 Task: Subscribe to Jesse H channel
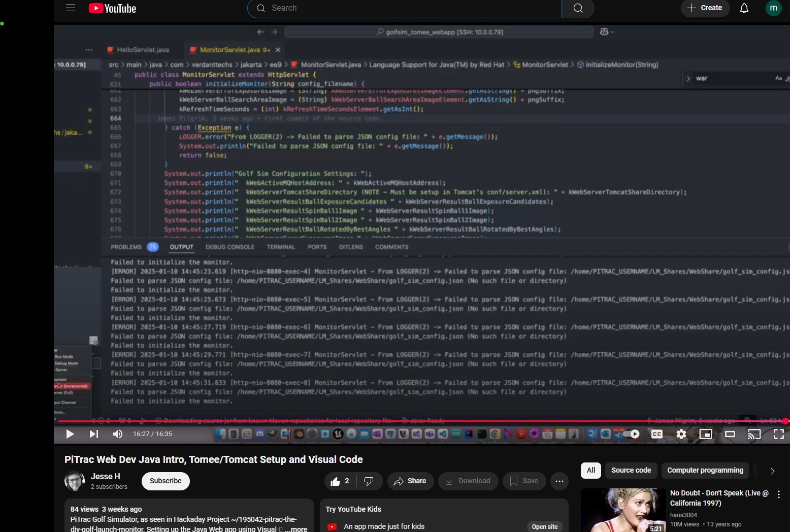tap(166, 481)
